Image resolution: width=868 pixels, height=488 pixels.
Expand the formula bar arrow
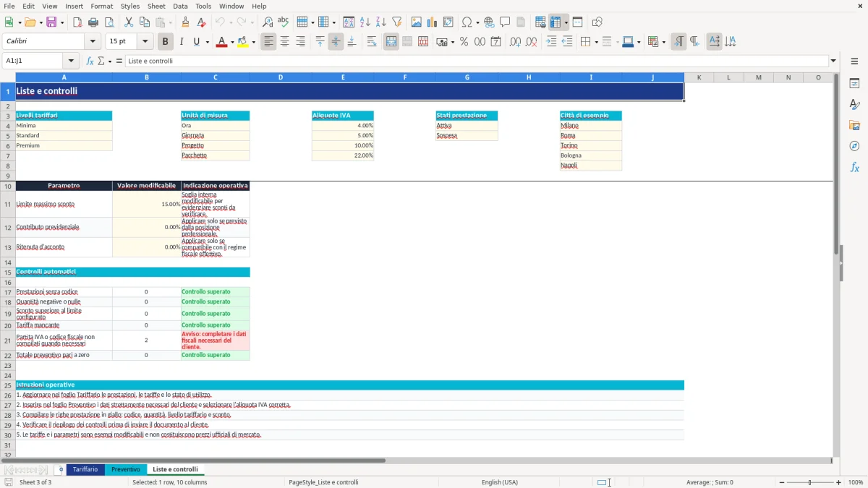[x=833, y=61]
